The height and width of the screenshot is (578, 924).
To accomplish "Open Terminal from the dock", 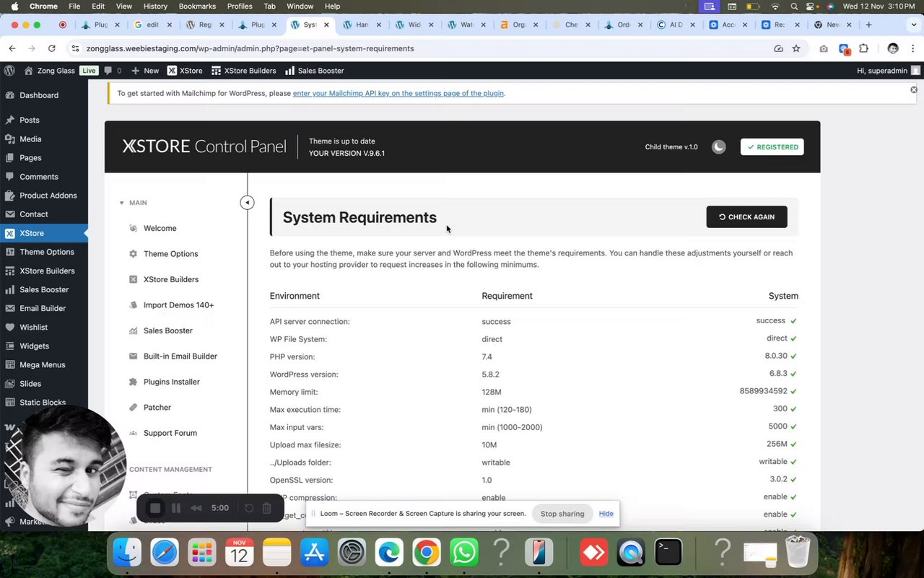I will [x=668, y=553].
